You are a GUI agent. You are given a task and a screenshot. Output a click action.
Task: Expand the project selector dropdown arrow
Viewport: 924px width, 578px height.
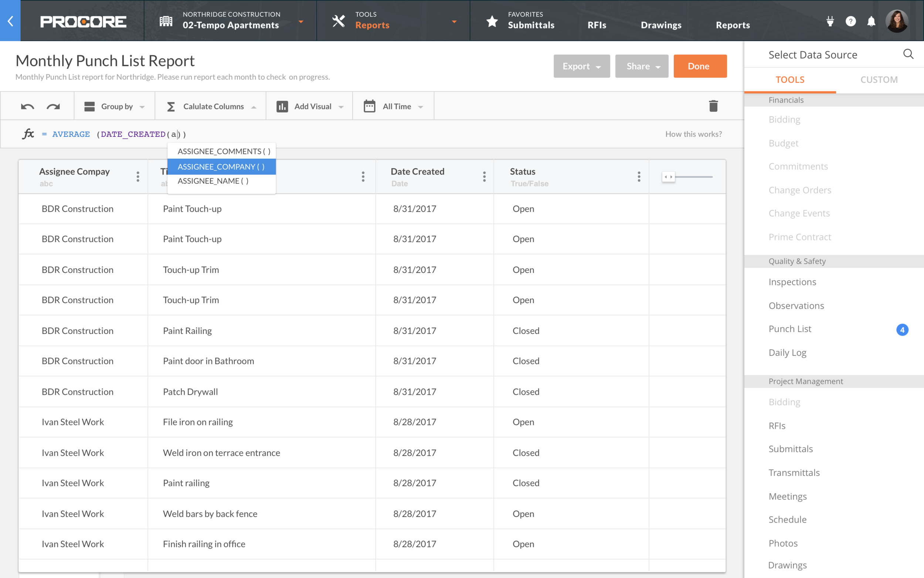coord(301,22)
